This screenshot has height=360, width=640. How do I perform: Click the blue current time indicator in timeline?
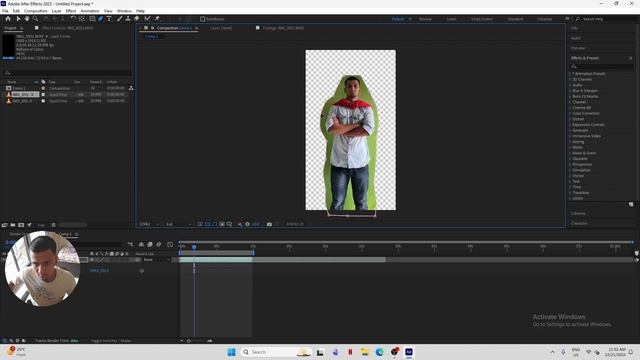click(x=194, y=247)
